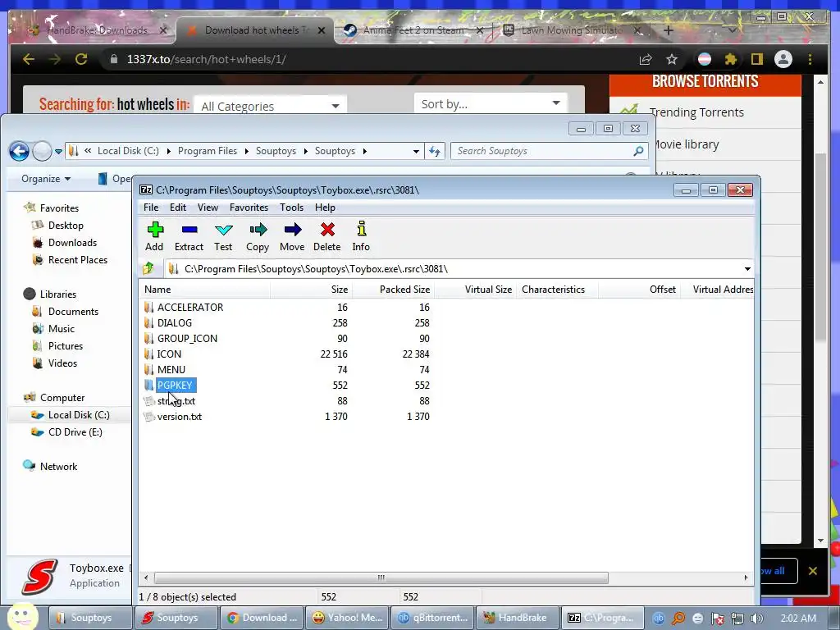Open the Edit menu in 7-Zip

(178, 208)
